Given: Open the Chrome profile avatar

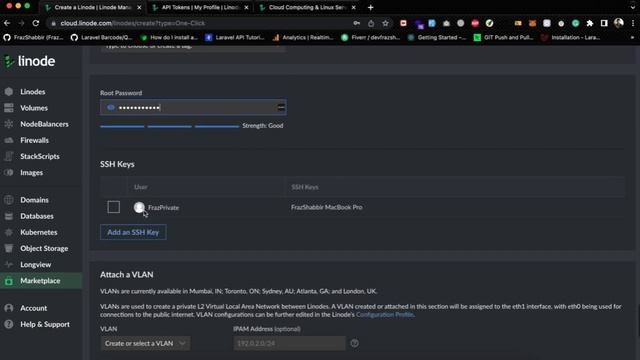Looking at the screenshot, I should pos(619,23).
